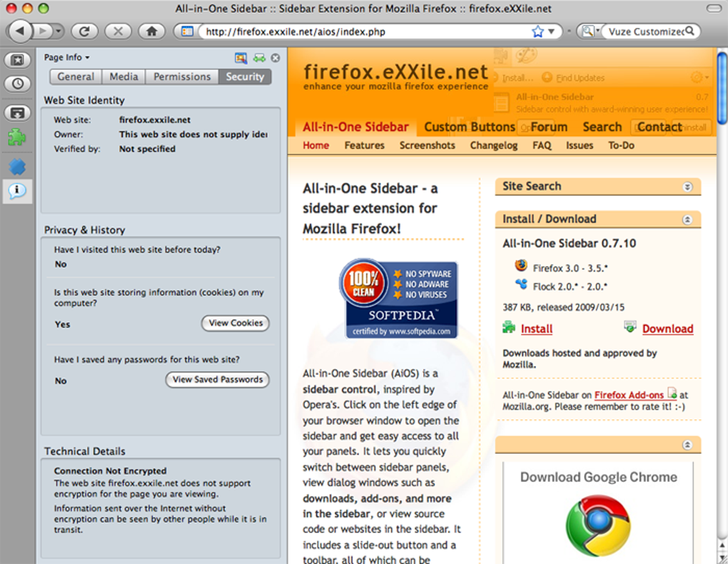Click the picture-magnifier icon in sidebar header
The width and height of the screenshot is (728, 564).
tap(241, 58)
